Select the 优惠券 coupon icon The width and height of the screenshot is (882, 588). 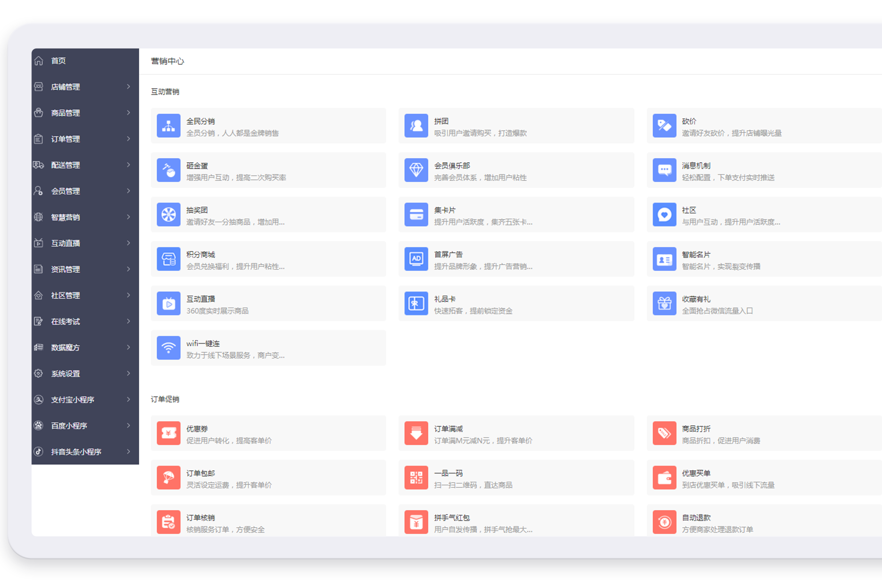point(169,434)
